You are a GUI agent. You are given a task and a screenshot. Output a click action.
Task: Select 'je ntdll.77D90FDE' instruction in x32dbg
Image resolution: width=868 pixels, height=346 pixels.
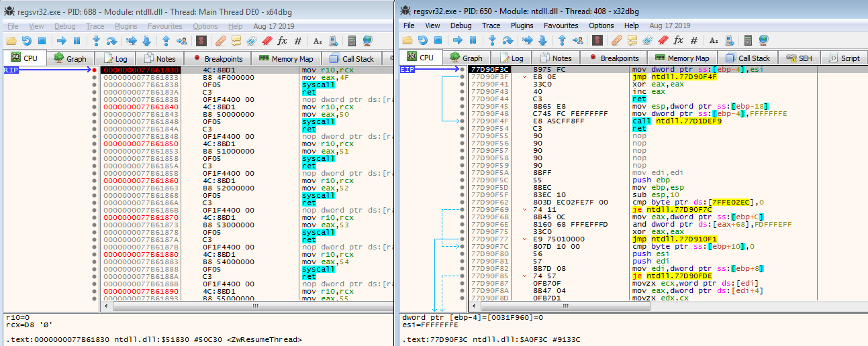[x=674, y=276]
